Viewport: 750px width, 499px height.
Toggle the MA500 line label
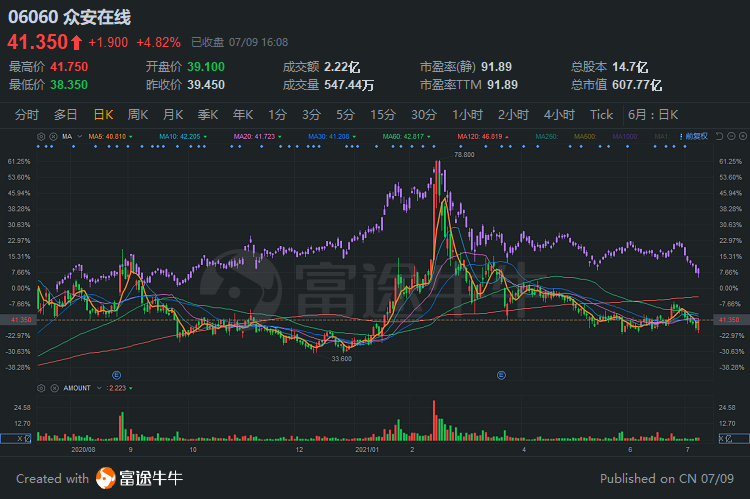(x=585, y=137)
